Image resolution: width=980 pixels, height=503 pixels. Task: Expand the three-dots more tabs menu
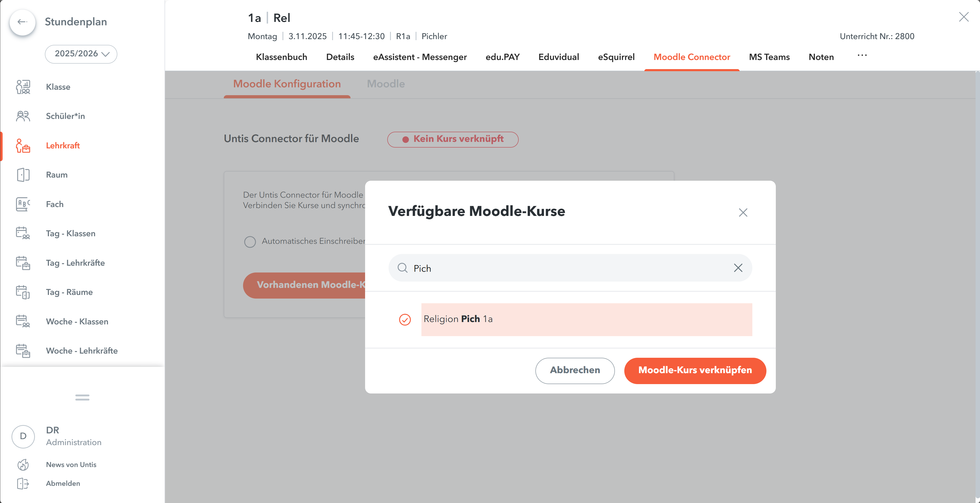click(862, 56)
